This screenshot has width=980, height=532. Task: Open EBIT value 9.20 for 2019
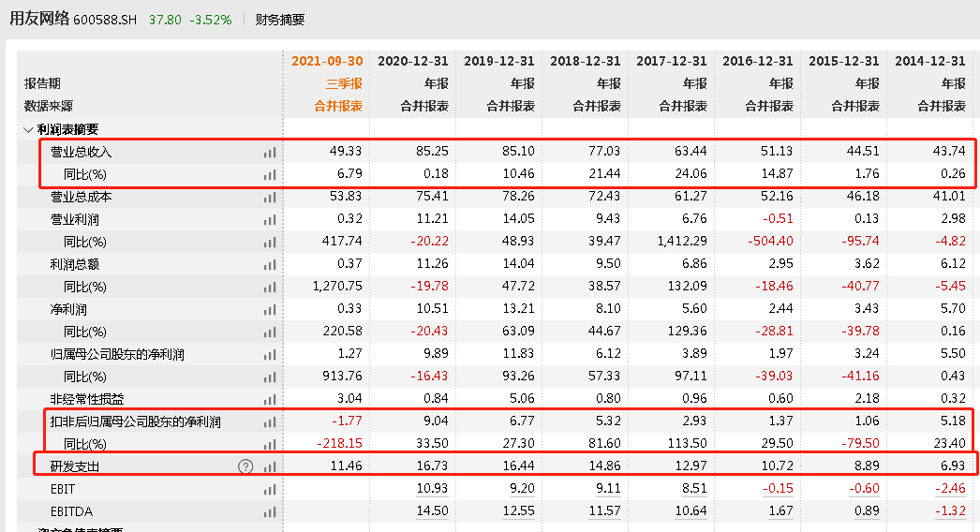(x=521, y=488)
